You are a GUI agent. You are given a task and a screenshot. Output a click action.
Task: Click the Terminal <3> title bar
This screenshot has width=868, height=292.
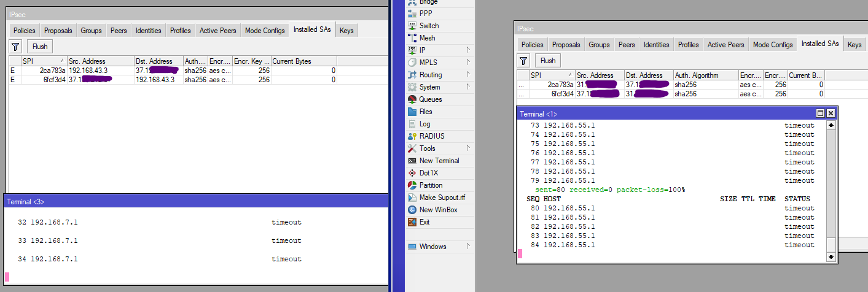tap(196, 201)
